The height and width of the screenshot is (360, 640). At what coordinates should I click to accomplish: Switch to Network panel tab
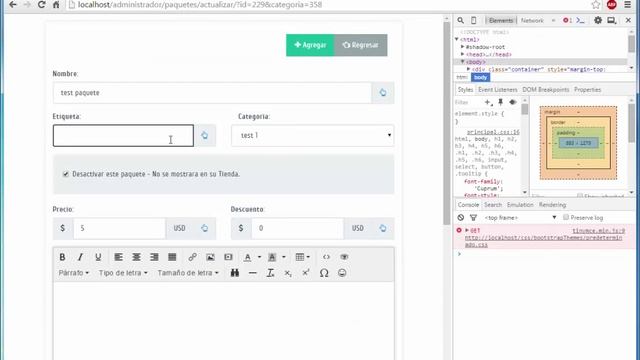click(532, 20)
